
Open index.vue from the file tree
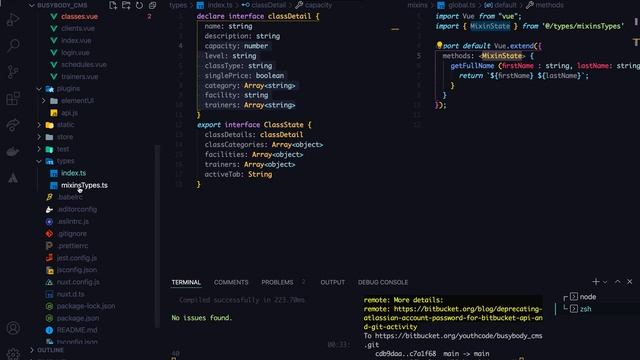(76, 40)
